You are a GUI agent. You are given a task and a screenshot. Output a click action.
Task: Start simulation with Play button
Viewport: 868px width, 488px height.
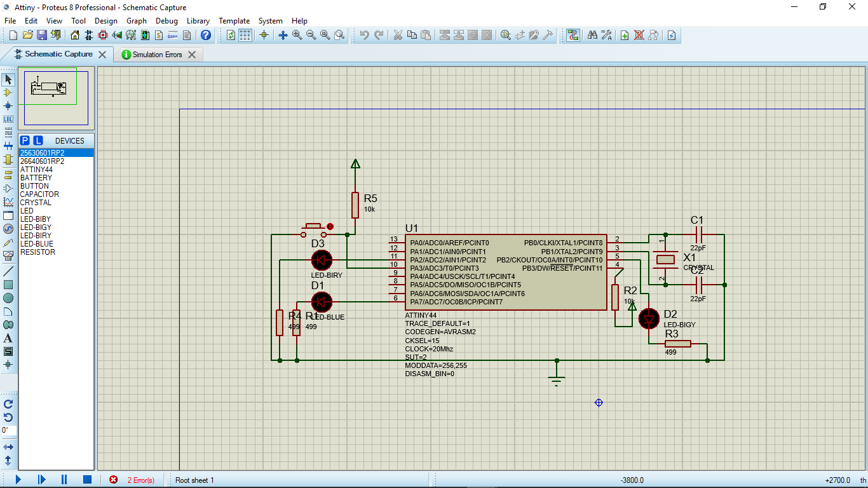coord(18,480)
